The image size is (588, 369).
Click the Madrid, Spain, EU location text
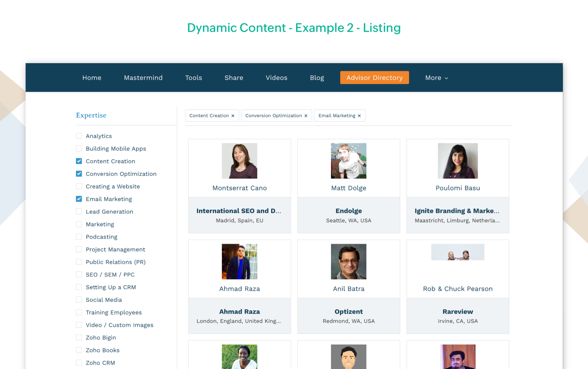click(240, 220)
